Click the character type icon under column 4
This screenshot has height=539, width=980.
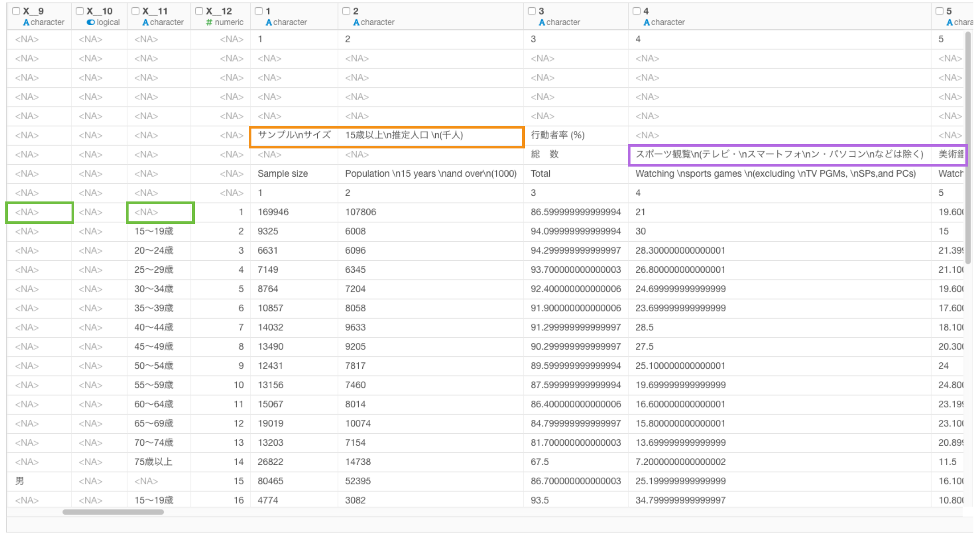click(x=646, y=22)
